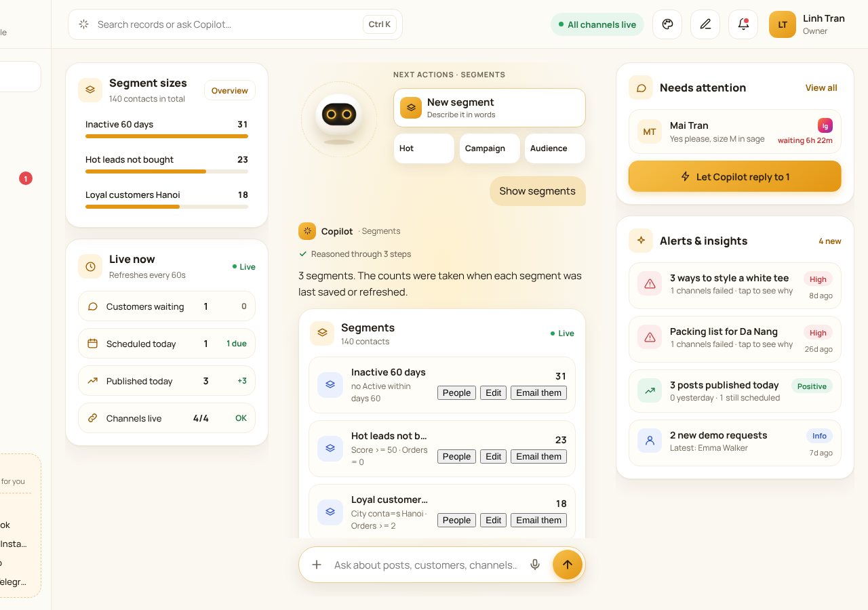Focus the Ask about posts chat input
868x610 pixels.
pos(425,565)
